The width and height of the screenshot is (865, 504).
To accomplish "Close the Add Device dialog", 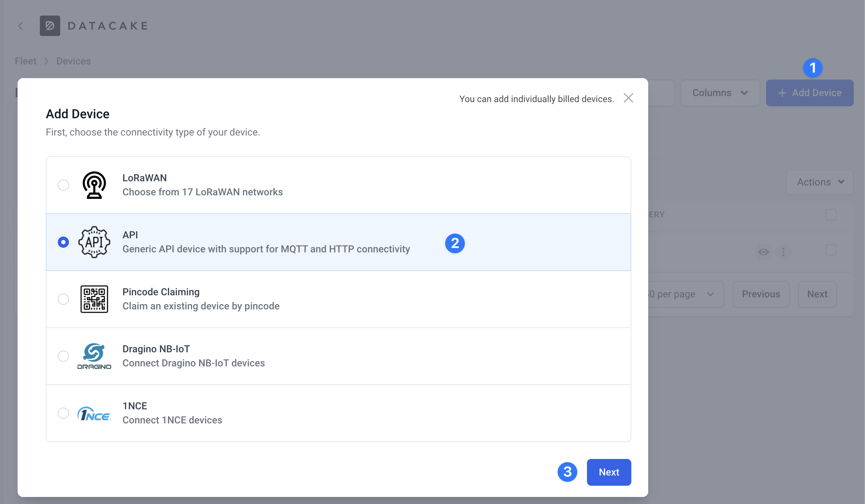I will [629, 98].
